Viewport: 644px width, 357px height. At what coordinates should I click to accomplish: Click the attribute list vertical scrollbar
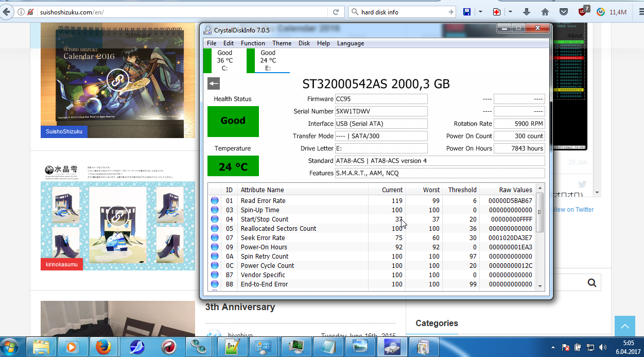pos(539,212)
